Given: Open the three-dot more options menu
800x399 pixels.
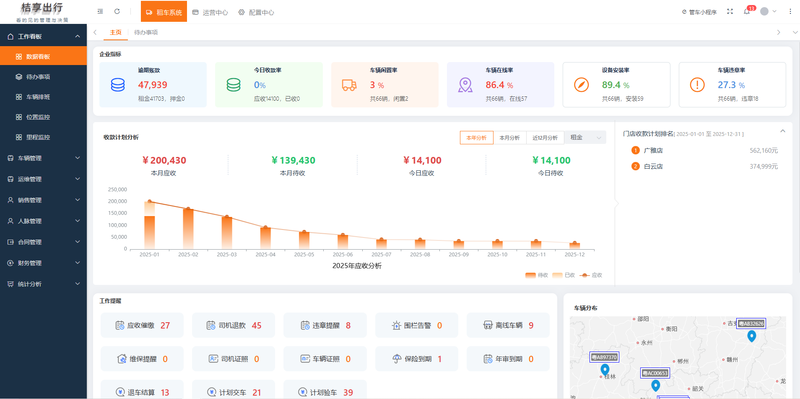Looking at the screenshot, I should [x=790, y=11].
